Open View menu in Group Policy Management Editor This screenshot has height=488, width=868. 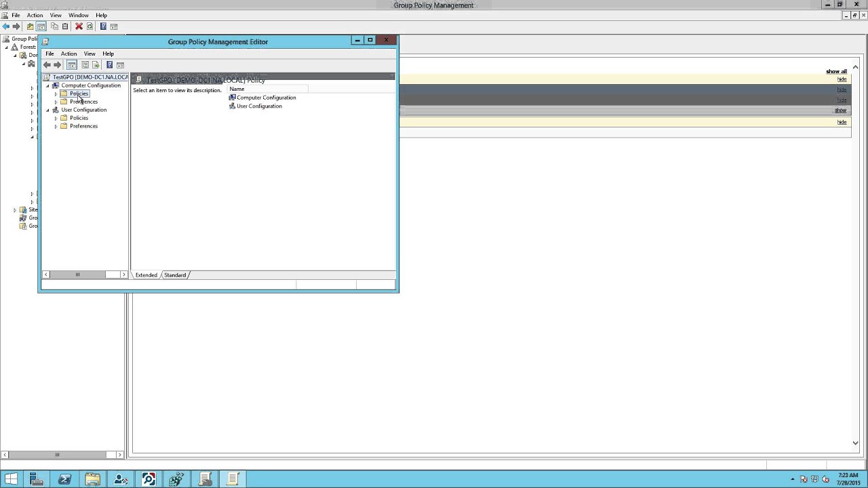coord(90,54)
